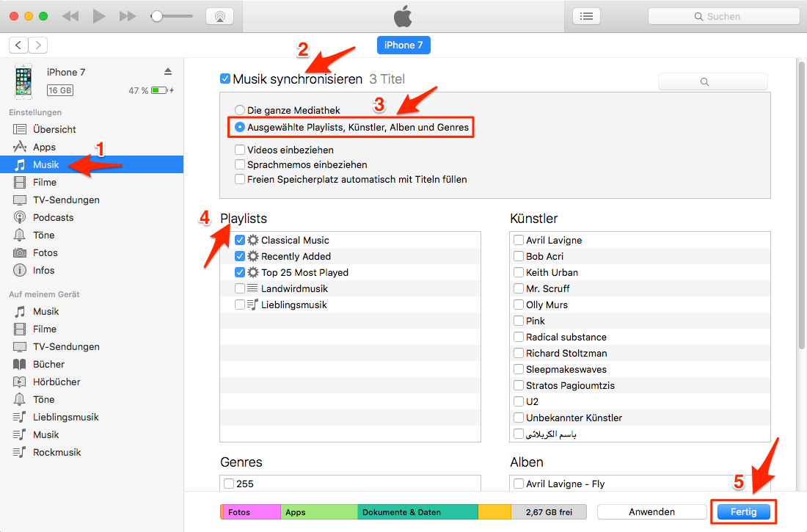Check artist Sleepmakeswaves

(518, 369)
